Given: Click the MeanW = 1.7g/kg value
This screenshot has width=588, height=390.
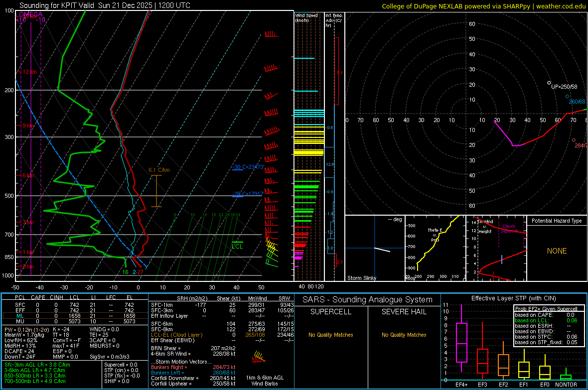Looking at the screenshot, I should tap(24, 335).
